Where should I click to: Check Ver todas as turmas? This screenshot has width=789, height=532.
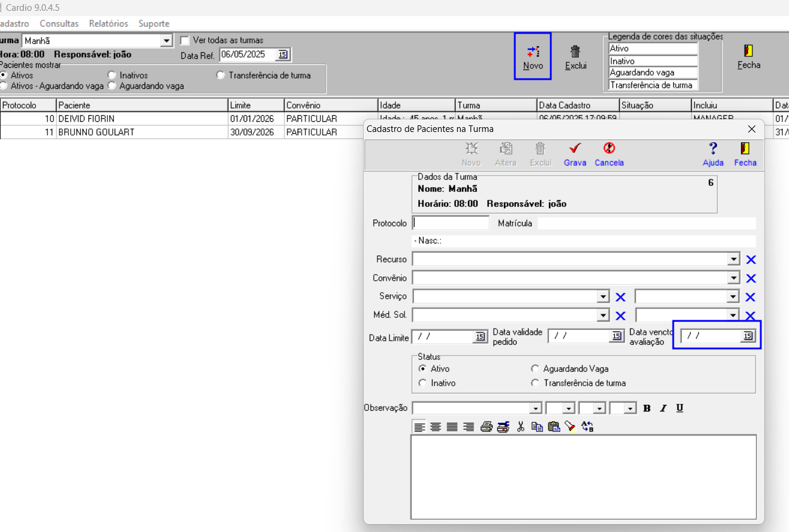pyautogui.click(x=185, y=40)
